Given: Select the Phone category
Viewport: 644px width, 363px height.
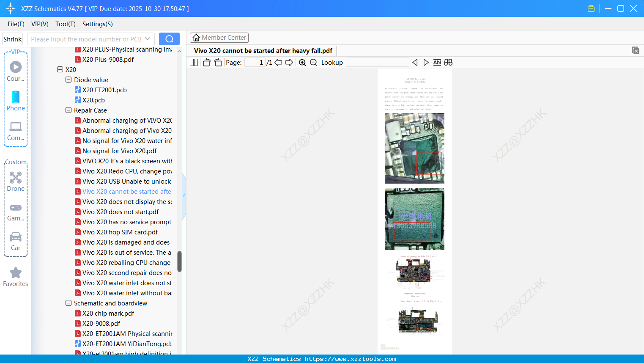Looking at the screenshot, I should 16,101.
